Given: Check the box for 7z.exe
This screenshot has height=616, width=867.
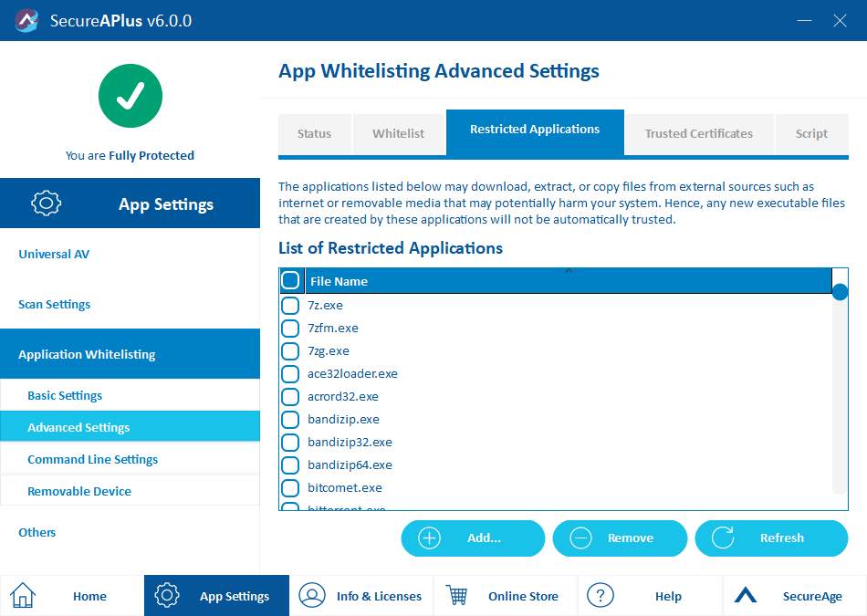Looking at the screenshot, I should pos(290,305).
